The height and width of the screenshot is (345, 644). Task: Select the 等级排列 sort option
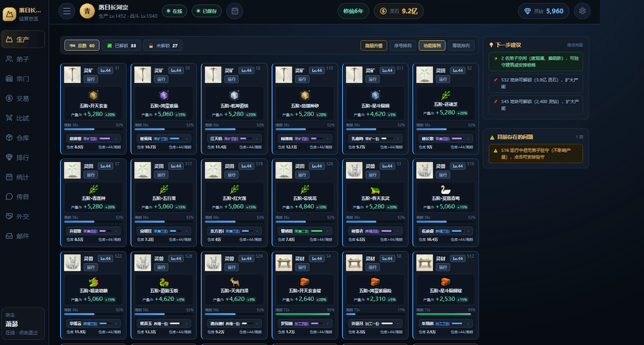tap(461, 45)
